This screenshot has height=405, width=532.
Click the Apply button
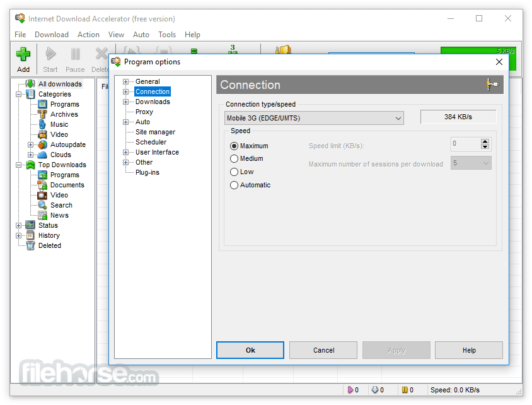[x=396, y=350]
